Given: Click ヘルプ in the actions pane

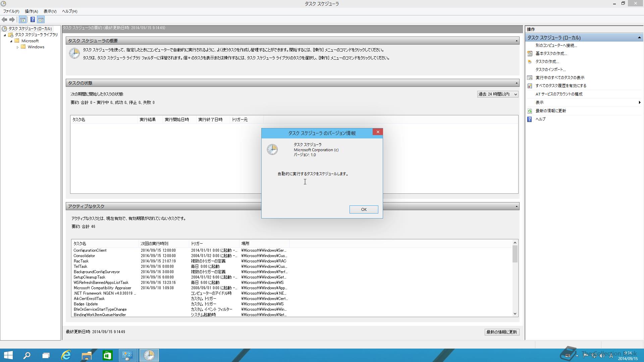Looking at the screenshot, I should click(x=540, y=119).
